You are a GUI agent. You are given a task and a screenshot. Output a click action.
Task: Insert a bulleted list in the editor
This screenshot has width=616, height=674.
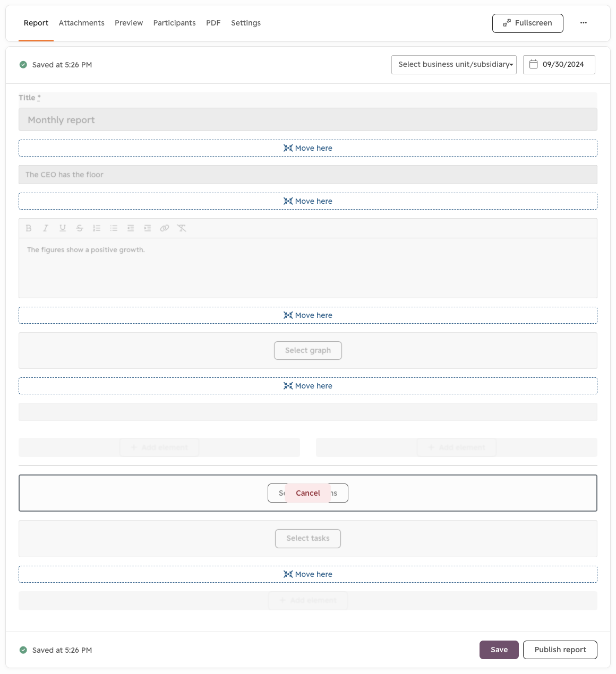(114, 228)
